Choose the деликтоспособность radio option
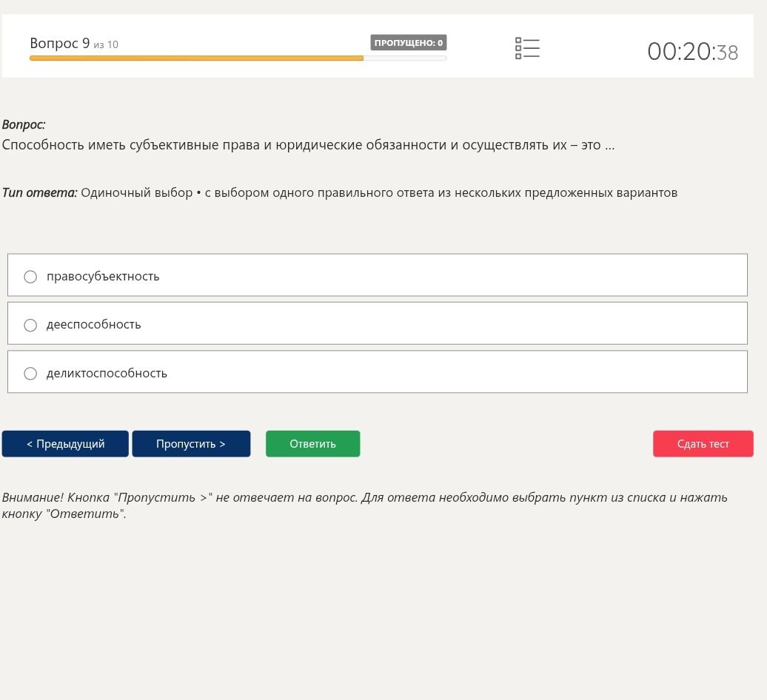Screen dimensions: 767x700 coord(30,374)
